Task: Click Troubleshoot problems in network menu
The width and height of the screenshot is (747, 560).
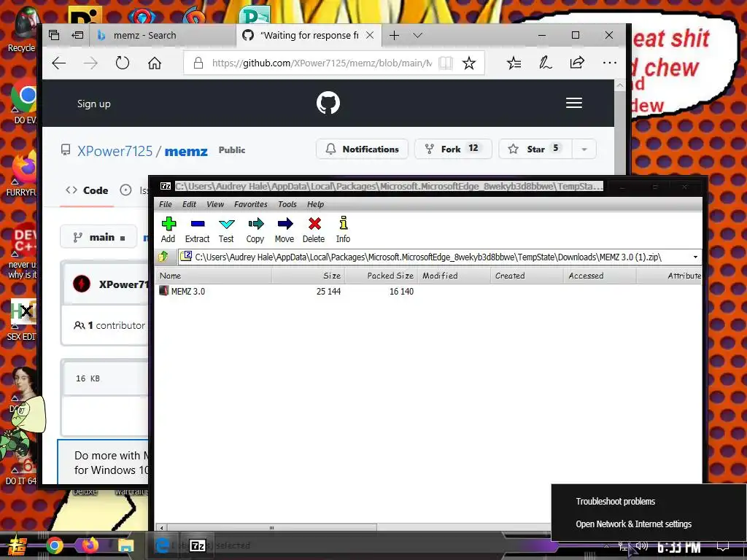Action: (616, 502)
